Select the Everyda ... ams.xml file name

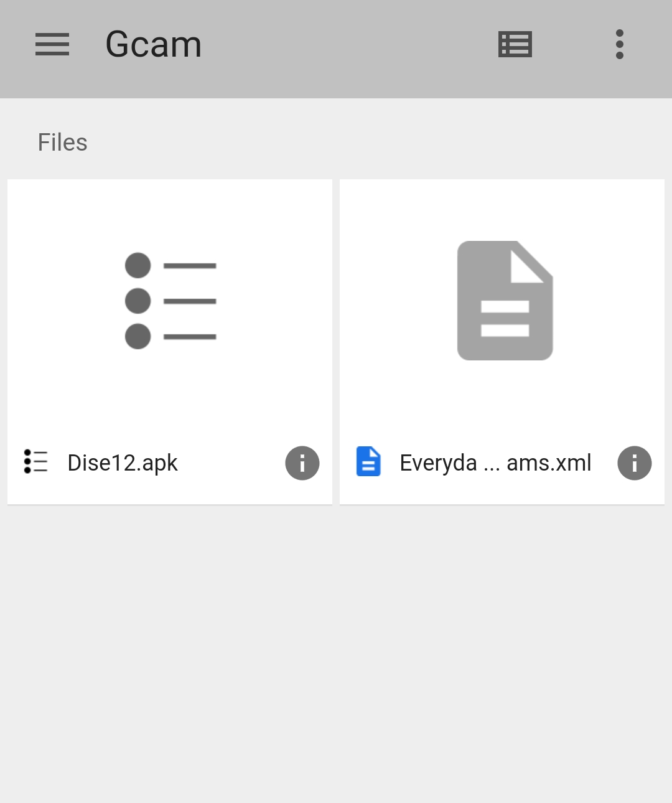[x=495, y=463]
